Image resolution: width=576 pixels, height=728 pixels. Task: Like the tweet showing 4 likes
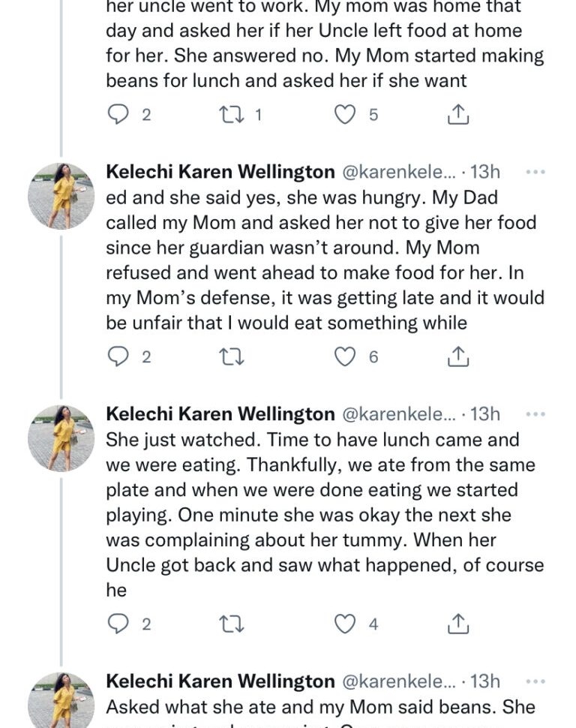click(x=344, y=624)
